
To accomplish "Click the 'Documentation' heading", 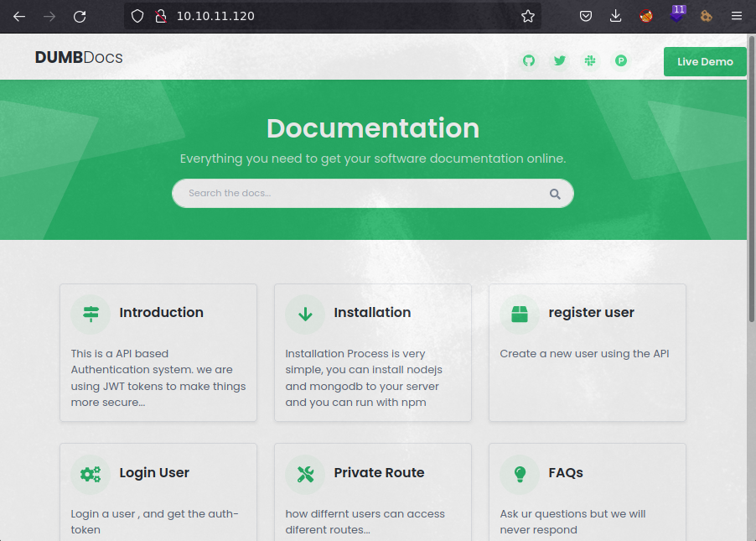I will coord(373,128).
